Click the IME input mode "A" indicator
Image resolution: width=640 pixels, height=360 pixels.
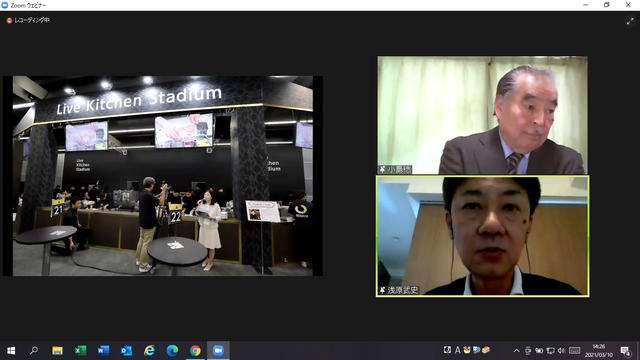[x=458, y=350]
